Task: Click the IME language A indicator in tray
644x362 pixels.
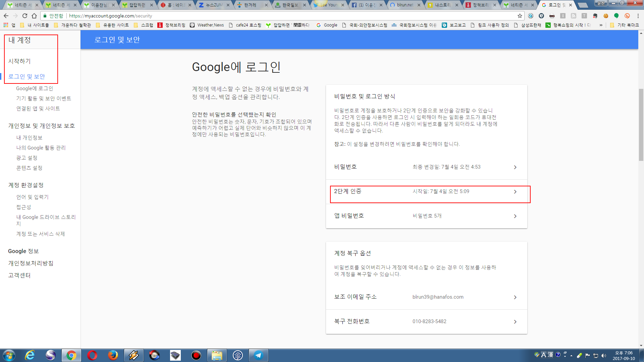Action: 543,355
